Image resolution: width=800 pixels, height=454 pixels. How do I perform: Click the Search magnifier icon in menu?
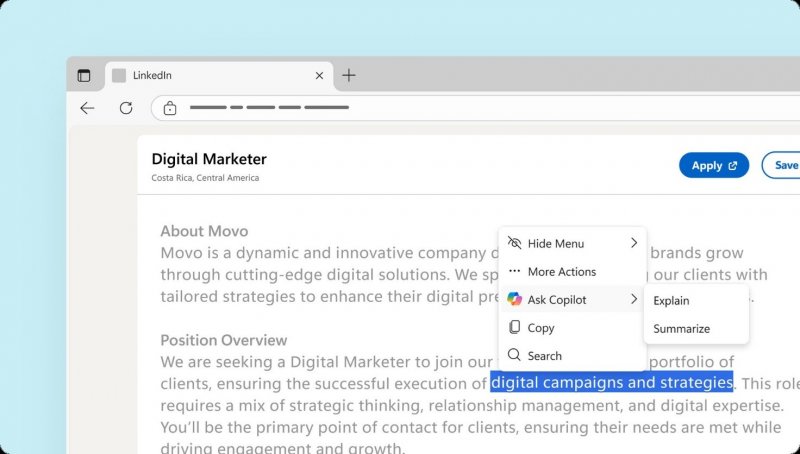(x=515, y=355)
